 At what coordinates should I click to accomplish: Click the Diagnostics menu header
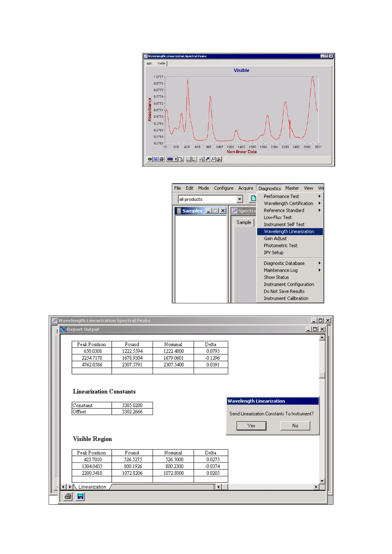[270, 189]
